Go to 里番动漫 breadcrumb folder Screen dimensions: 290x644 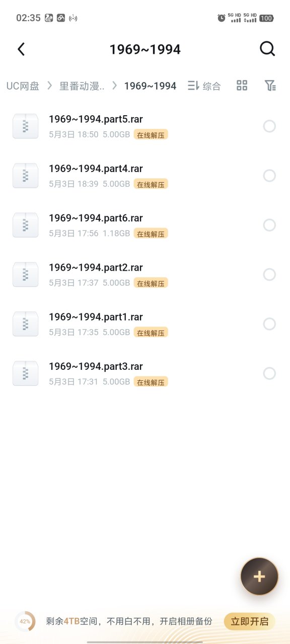coord(82,86)
